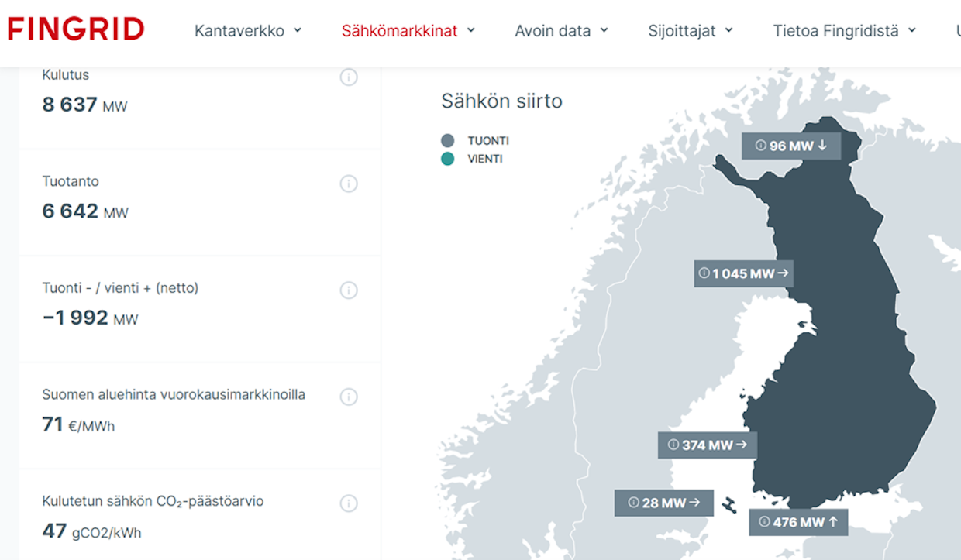
Task: Click the 374 MW transfer label
Action: tap(707, 445)
